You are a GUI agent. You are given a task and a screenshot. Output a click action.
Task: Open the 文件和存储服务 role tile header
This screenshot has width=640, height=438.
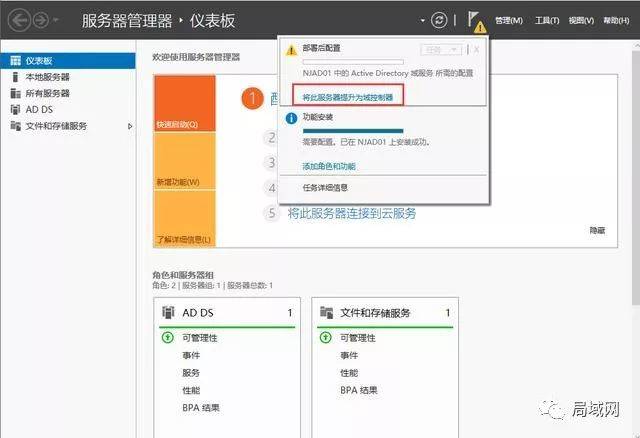tap(385, 313)
